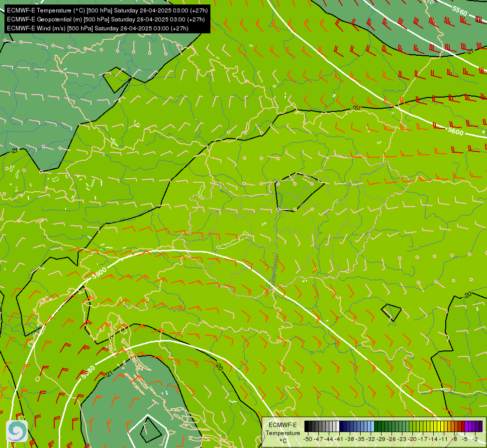The height and width of the screenshot is (448, 487).
Task: Click the -8 legend tick label
Action: click(x=455, y=439)
